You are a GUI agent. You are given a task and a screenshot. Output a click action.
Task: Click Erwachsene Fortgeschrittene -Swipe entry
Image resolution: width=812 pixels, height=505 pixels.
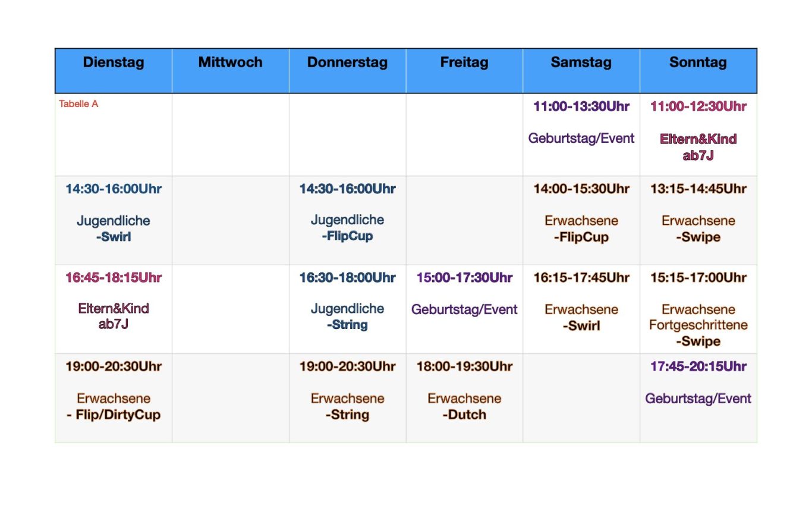point(698,325)
